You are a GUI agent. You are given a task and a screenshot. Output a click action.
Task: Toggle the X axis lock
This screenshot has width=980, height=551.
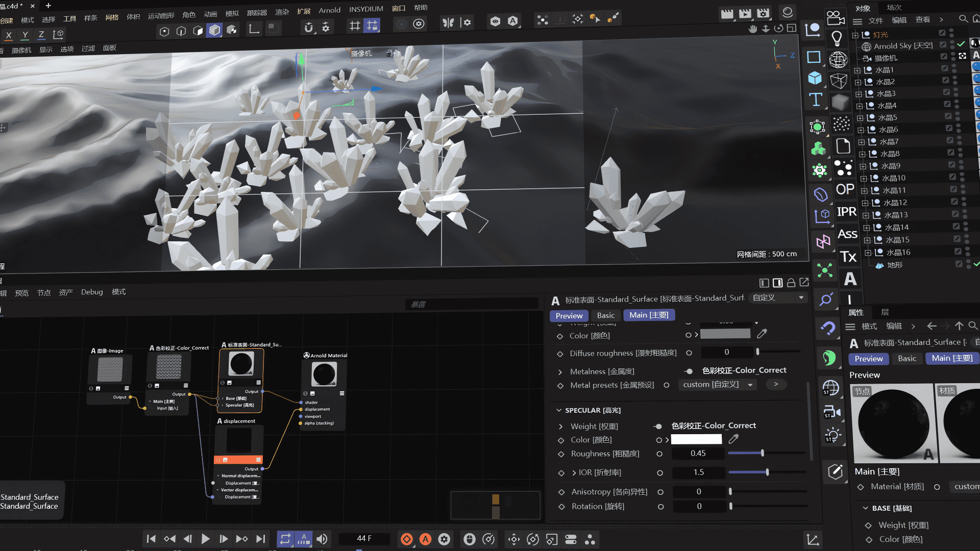pyautogui.click(x=9, y=35)
